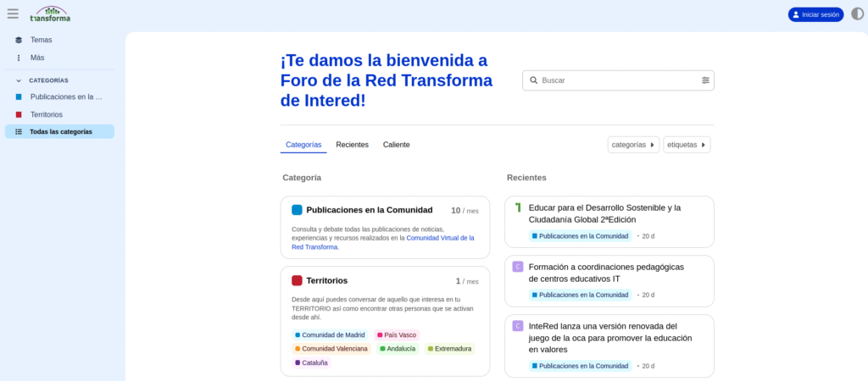Click category tag under Educar para el Desarrollo topic
This screenshot has height=381, width=868.
point(580,236)
